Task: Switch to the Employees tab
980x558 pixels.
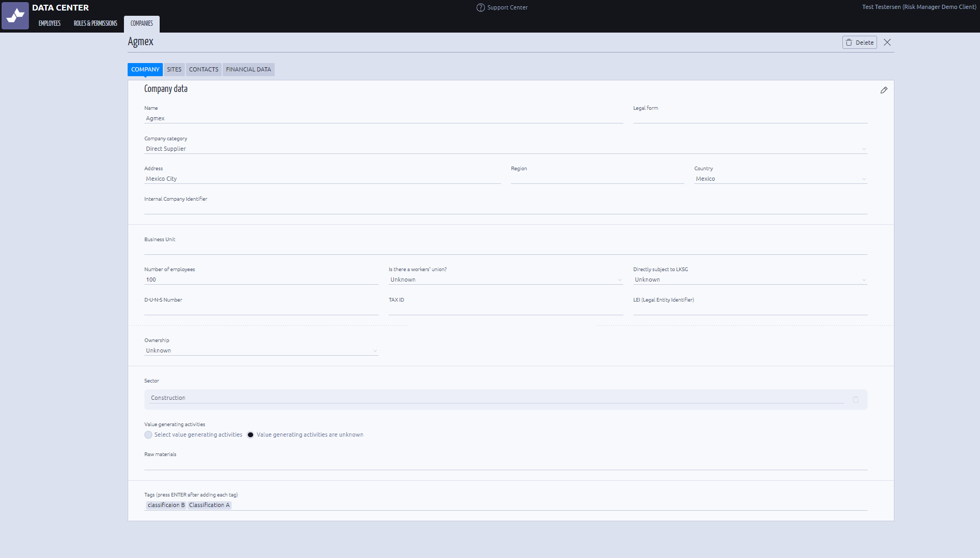Action: click(49, 24)
